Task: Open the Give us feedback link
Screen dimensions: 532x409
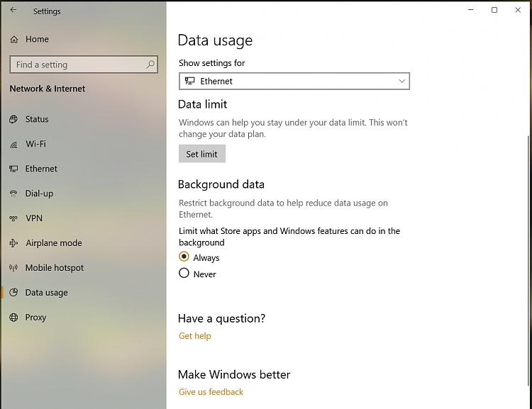Action: tap(211, 392)
